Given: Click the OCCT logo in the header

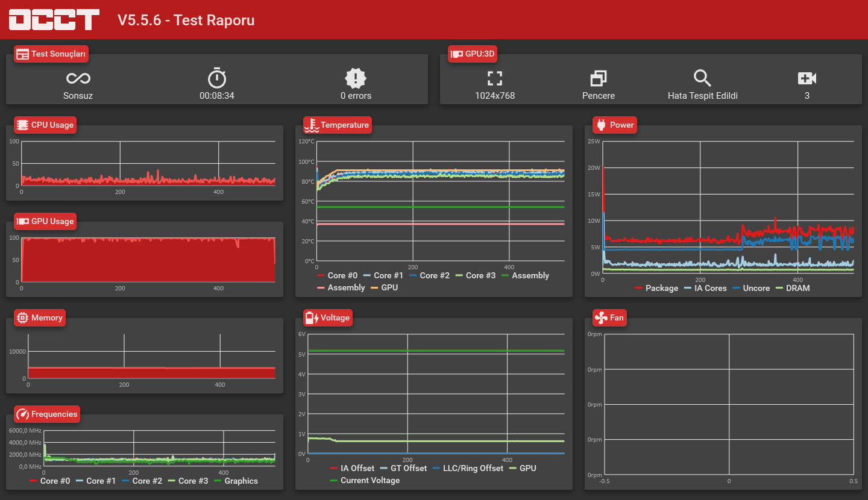Looking at the screenshot, I should tap(54, 19).
